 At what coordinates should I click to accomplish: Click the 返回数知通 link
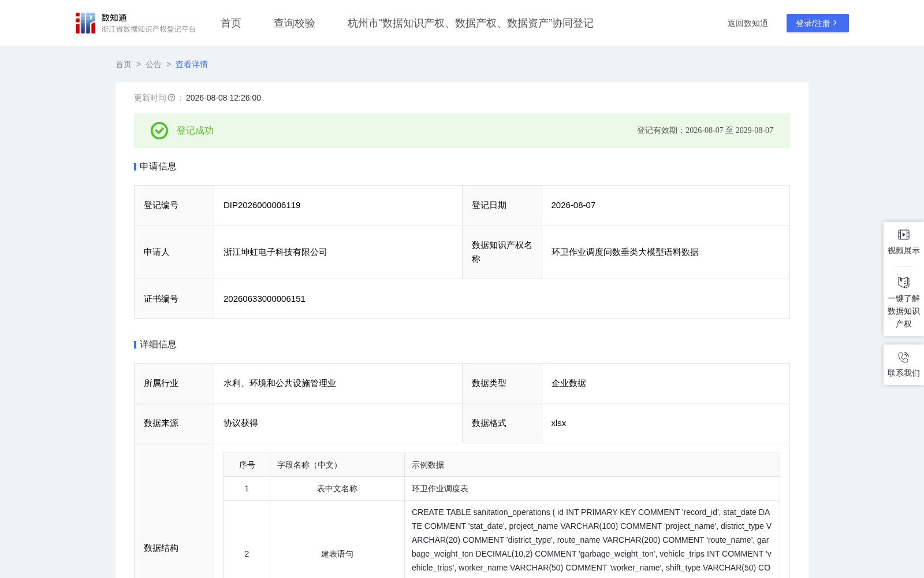click(x=748, y=23)
